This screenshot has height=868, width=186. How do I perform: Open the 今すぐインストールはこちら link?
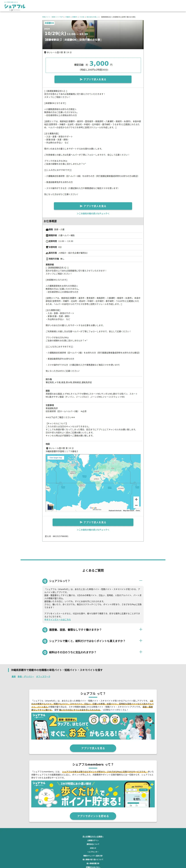click(57, 619)
